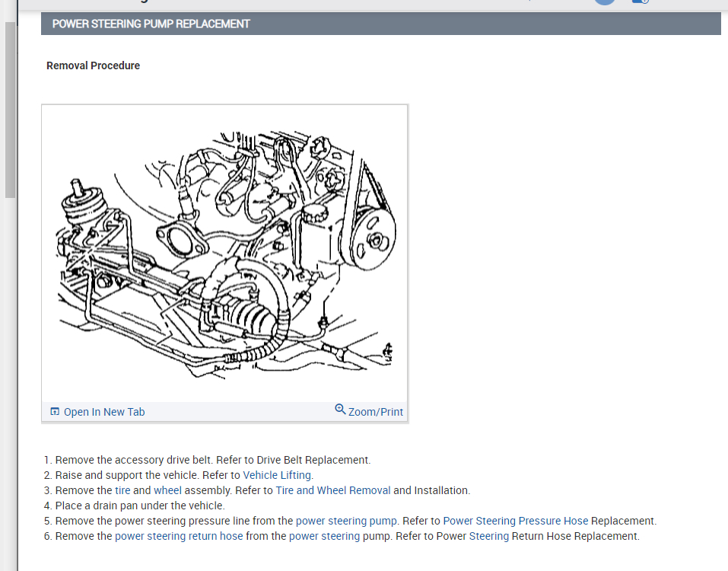Open Power Steering Pressure Hose link
This screenshot has width=728, height=571.
(x=515, y=521)
